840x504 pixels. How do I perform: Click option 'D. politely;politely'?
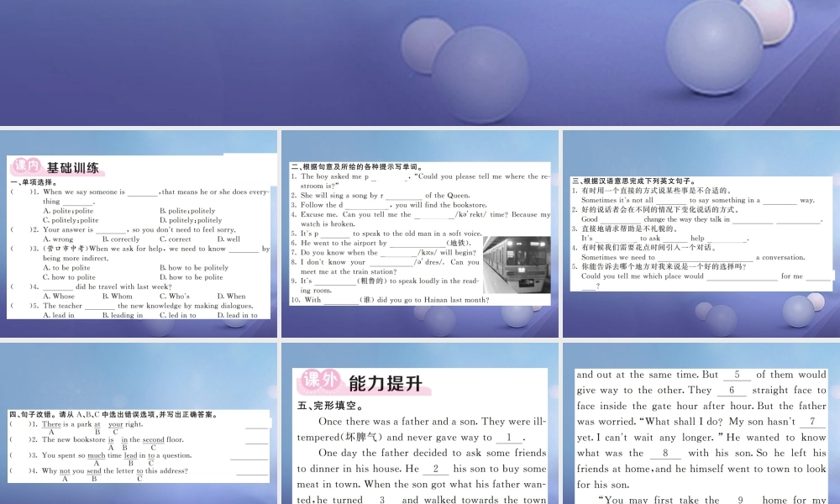pos(191,219)
